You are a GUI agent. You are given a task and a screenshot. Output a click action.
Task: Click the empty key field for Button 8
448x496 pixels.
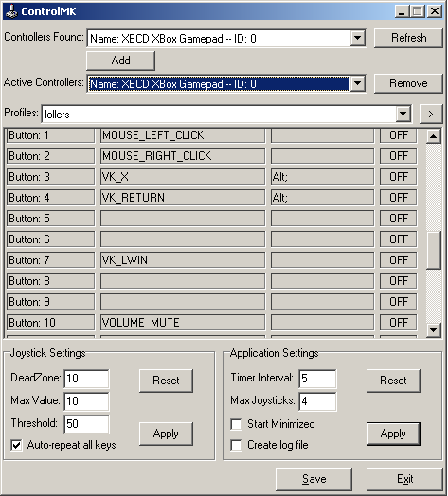[183, 281]
